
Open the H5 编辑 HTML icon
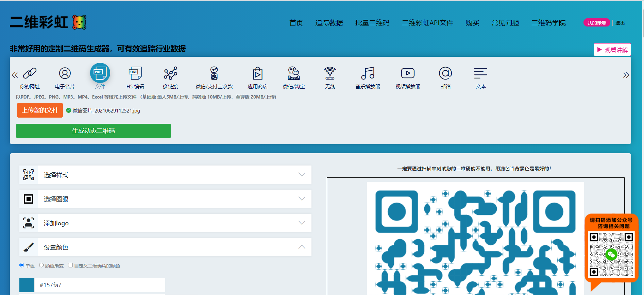pyautogui.click(x=135, y=73)
